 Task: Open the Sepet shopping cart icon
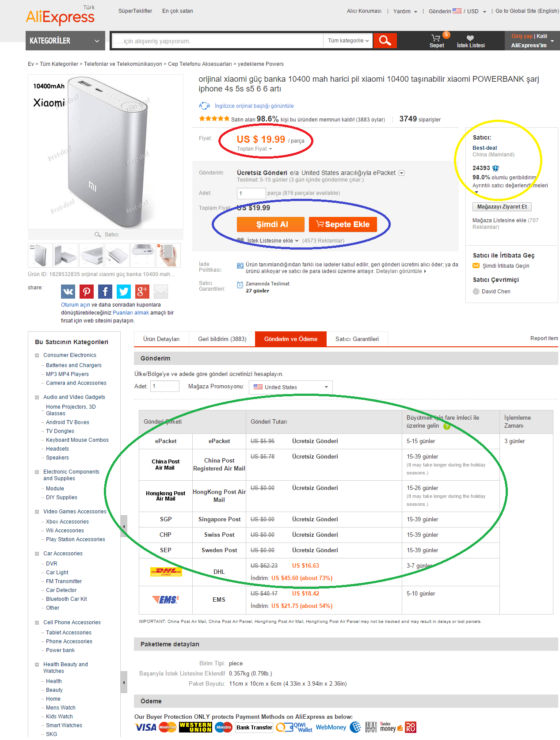[436, 38]
